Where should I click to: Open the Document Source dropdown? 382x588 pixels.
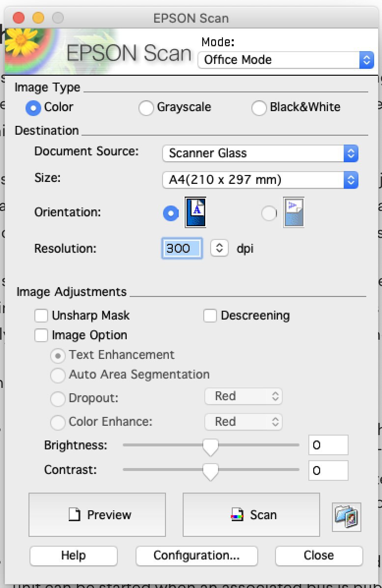260,153
